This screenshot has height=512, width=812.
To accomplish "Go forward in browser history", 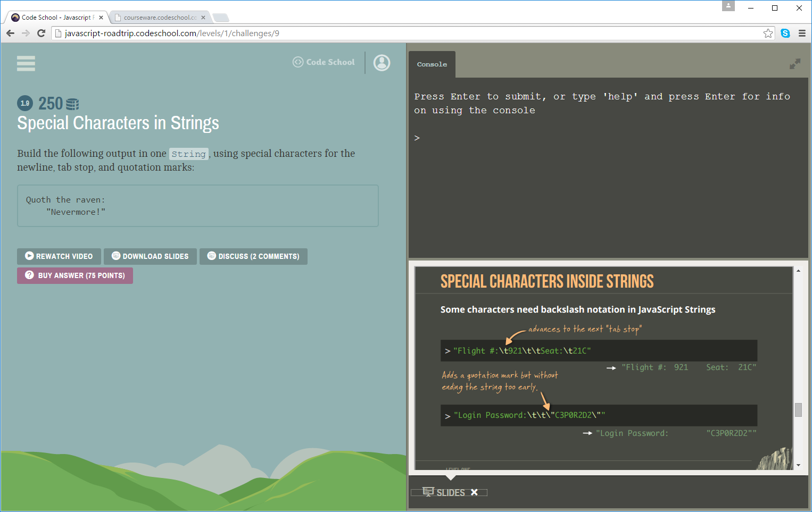I will point(26,33).
